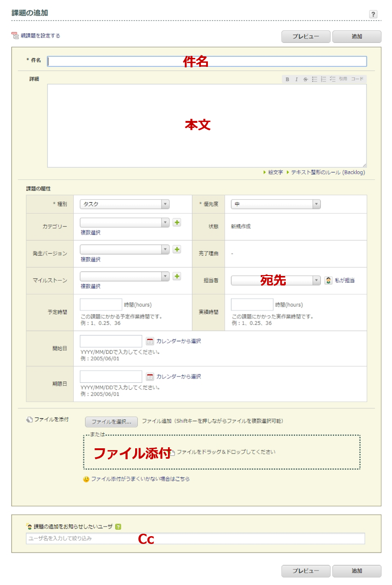Click smiley icon beside attachment trouble link
The height and width of the screenshot is (585, 392).
tap(86, 479)
